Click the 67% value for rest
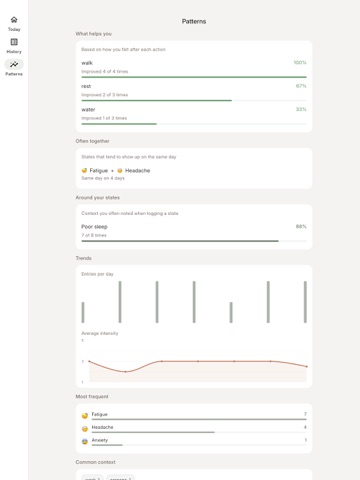The width and height of the screenshot is (360, 480). click(301, 86)
